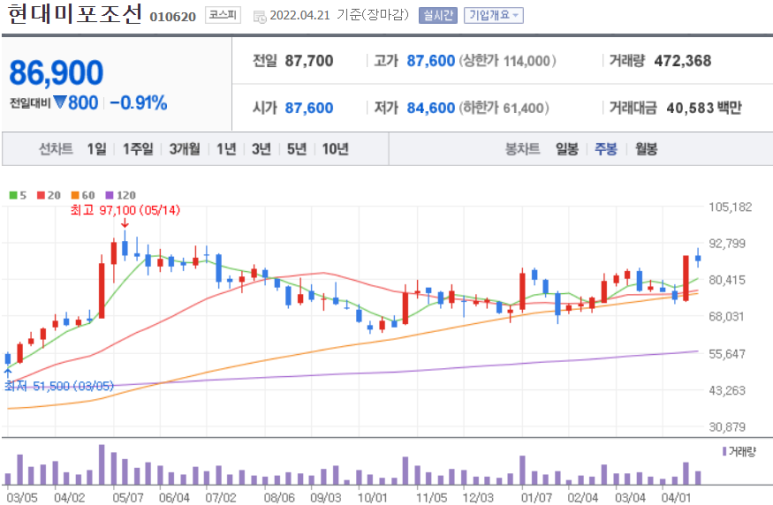This screenshot has height=505, width=773.
Task: Click the red arrow marking 최고 97,100
Action: (124, 224)
